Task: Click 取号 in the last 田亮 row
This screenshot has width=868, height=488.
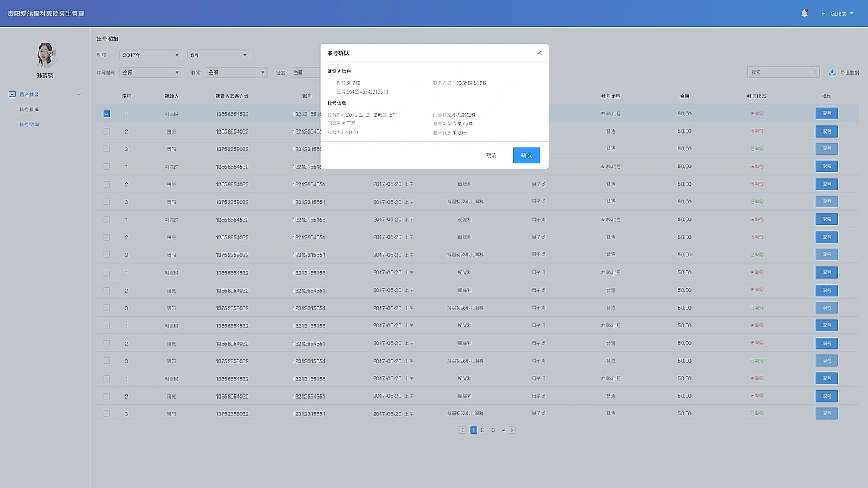Action: (x=827, y=396)
